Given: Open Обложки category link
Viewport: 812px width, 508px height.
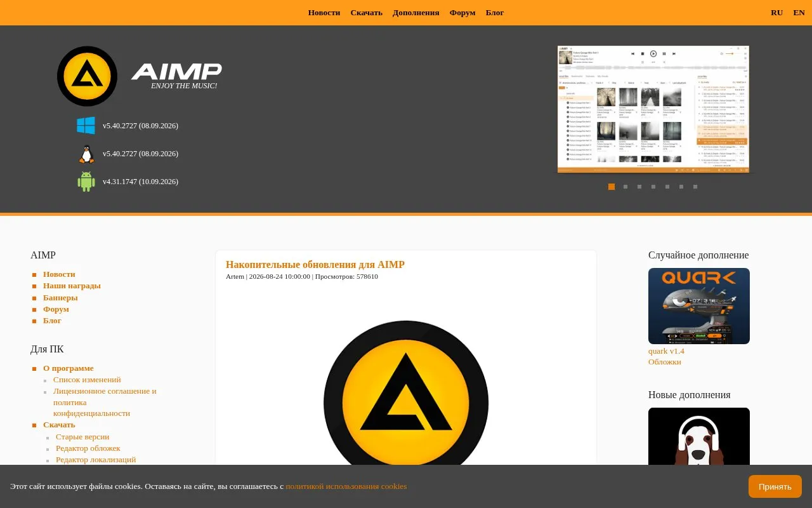Looking at the screenshot, I should click(x=665, y=362).
